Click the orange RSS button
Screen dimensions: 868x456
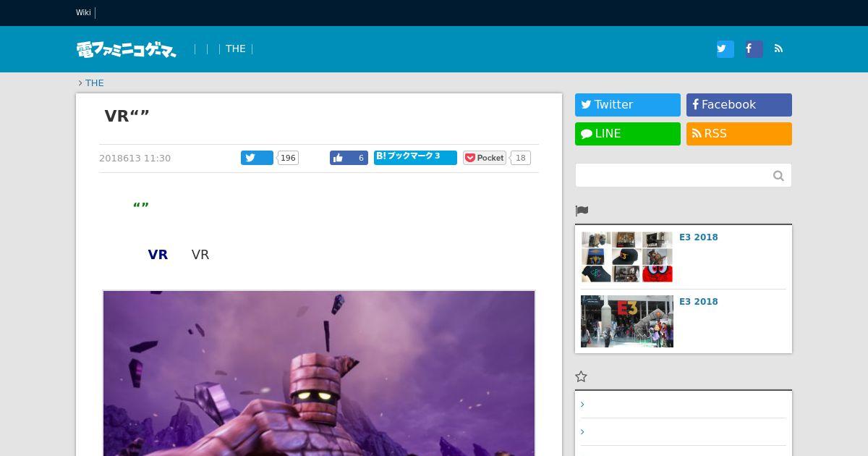click(739, 134)
